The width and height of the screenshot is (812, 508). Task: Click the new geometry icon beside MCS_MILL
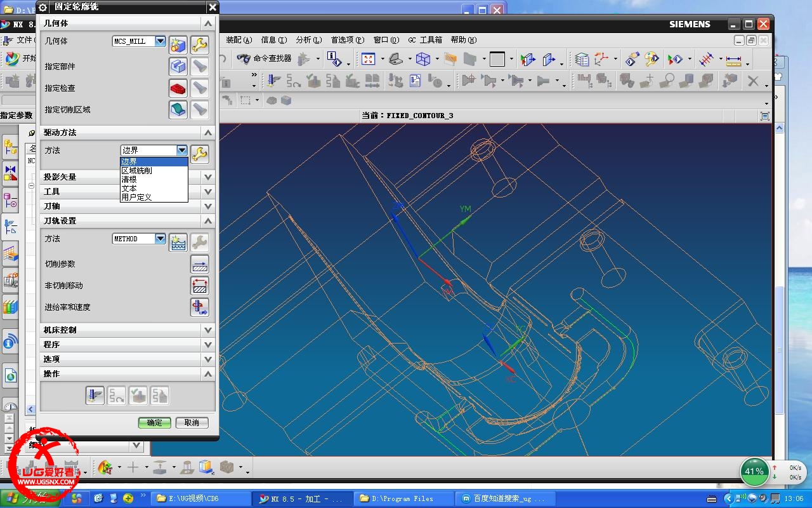point(178,44)
